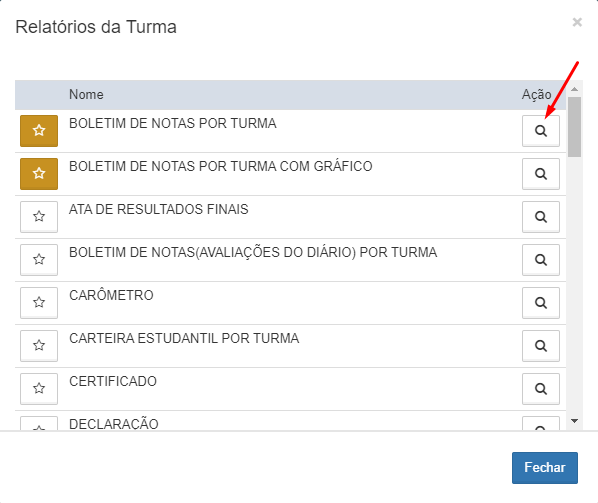View the Certificado report
598x503 pixels.
tap(541, 389)
